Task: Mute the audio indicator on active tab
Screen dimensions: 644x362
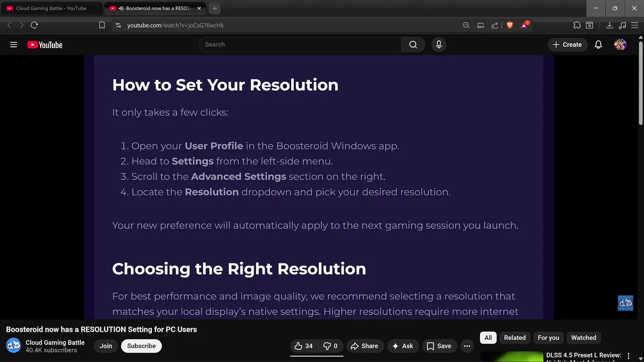Action: 121,9
